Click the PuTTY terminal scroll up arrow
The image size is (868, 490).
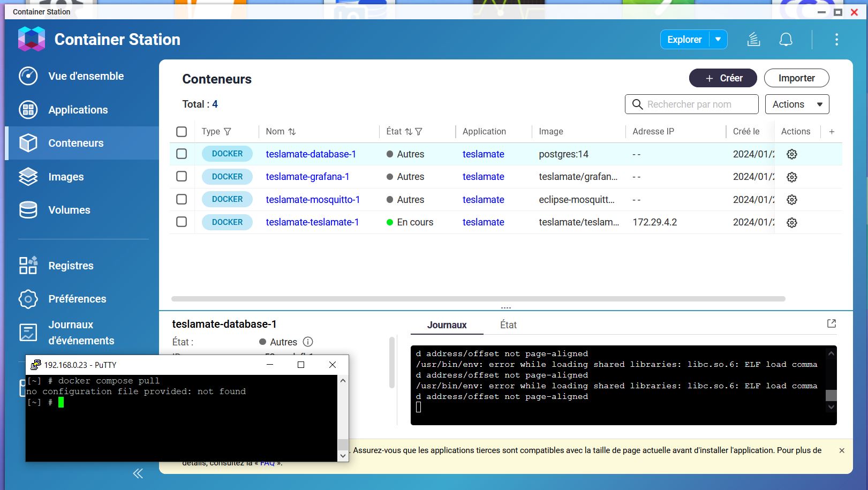point(343,380)
